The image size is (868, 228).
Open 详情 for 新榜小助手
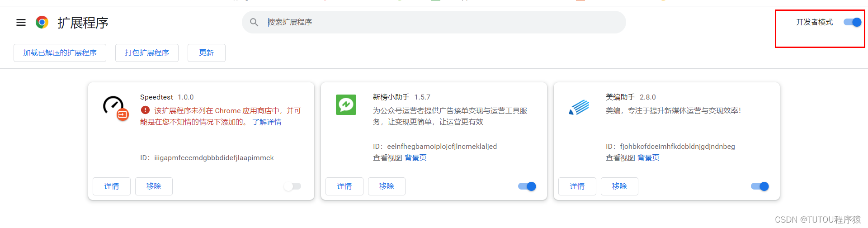(x=344, y=186)
